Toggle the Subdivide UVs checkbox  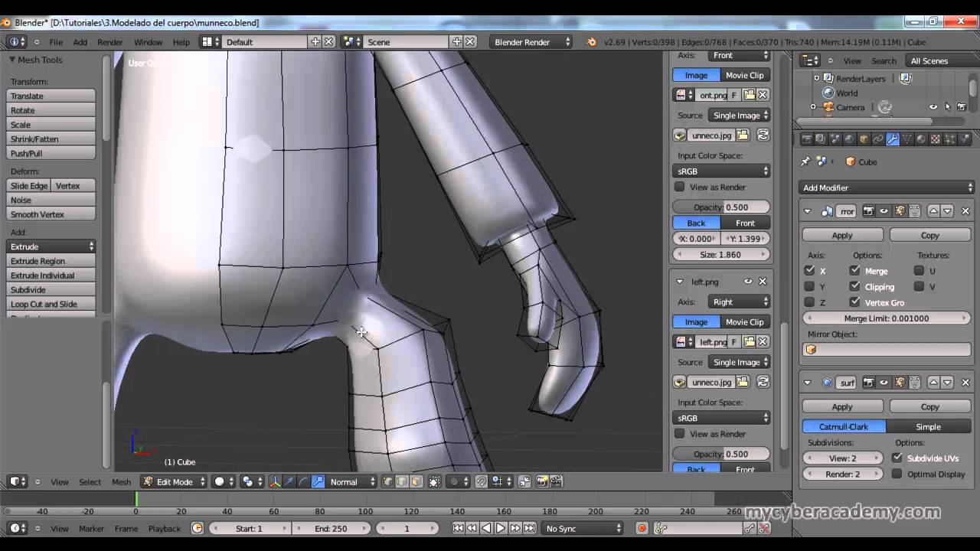point(897,458)
